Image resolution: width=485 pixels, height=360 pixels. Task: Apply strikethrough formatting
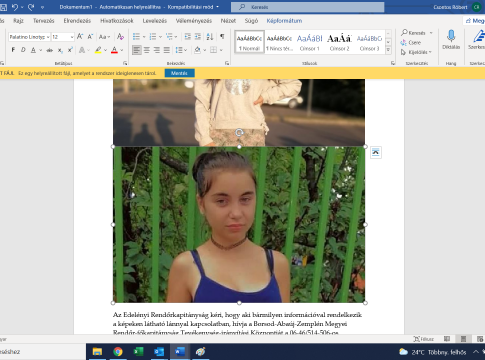50,50
